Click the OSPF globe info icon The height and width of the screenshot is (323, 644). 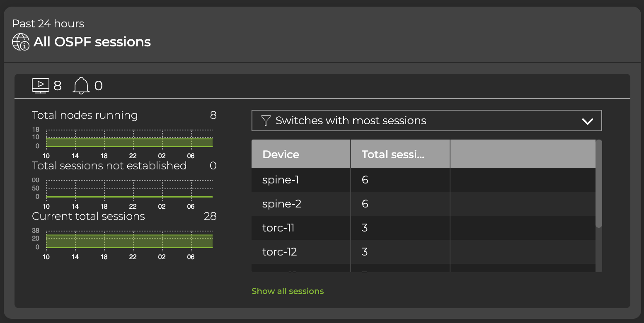coord(21,42)
